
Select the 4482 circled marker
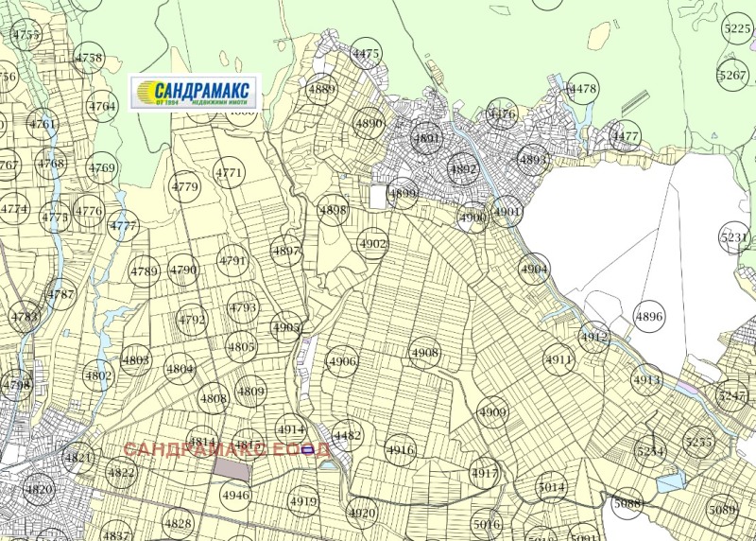click(348, 436)
